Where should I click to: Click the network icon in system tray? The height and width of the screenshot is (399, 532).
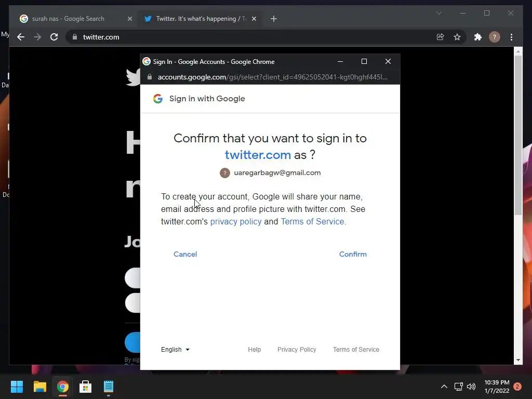459,387
